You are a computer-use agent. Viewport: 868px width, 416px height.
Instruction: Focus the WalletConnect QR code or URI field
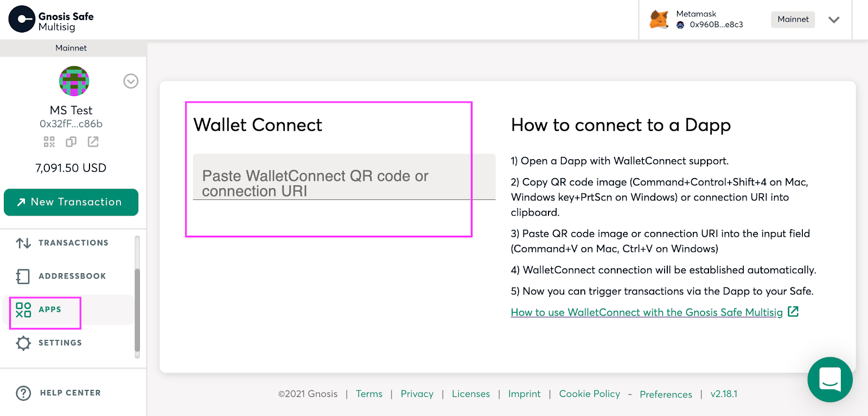344,177
